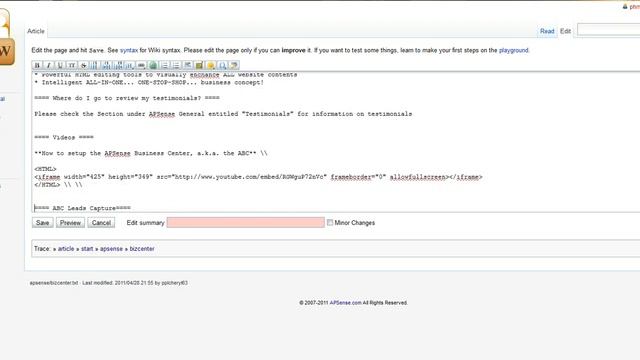
Task: Visit the APSense.com footer link
Action: coord(345,303)
